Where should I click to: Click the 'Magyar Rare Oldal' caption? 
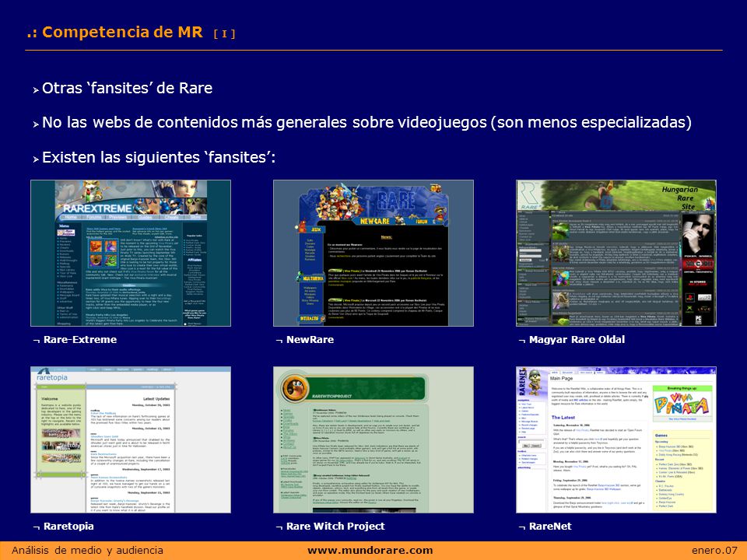[577, 340]
